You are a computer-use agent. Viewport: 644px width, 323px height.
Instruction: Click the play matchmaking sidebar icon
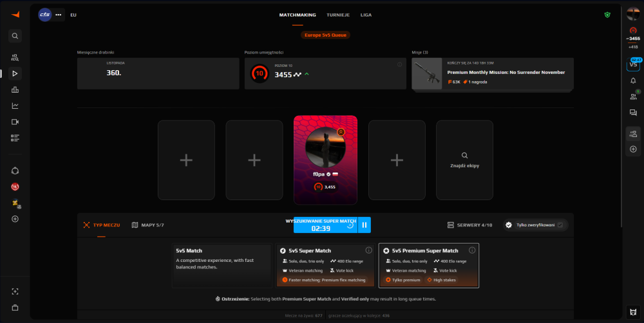15,73
